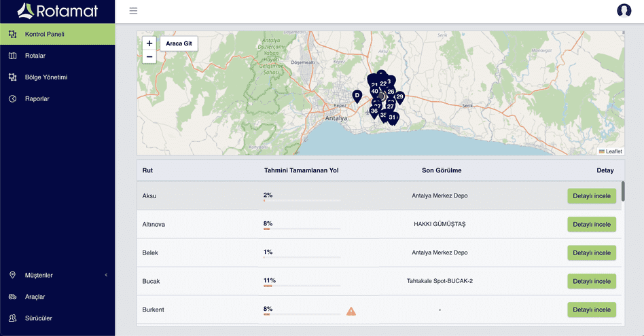The width and height of the screenshot is (644, 336).
Task: Zoom out the map with minus button
Action: [x=149, y=57]
